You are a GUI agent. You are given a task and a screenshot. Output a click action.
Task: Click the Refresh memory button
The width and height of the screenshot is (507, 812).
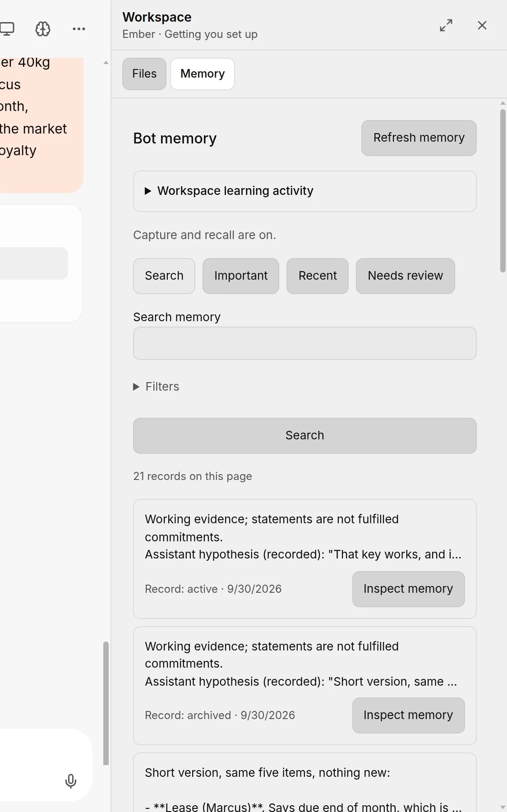419,138
